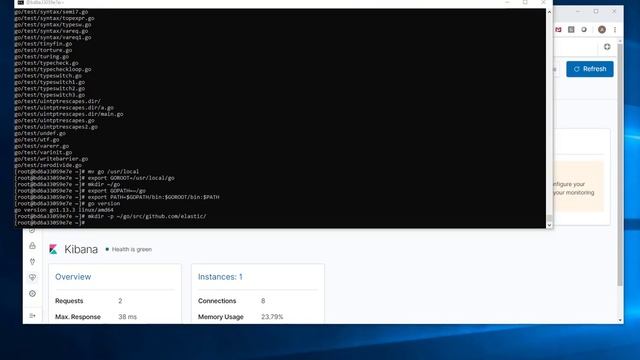640x360 pixels.
Task: Click the 'go/test/zerodivide.go' terminal line
Action: (48, 165)
